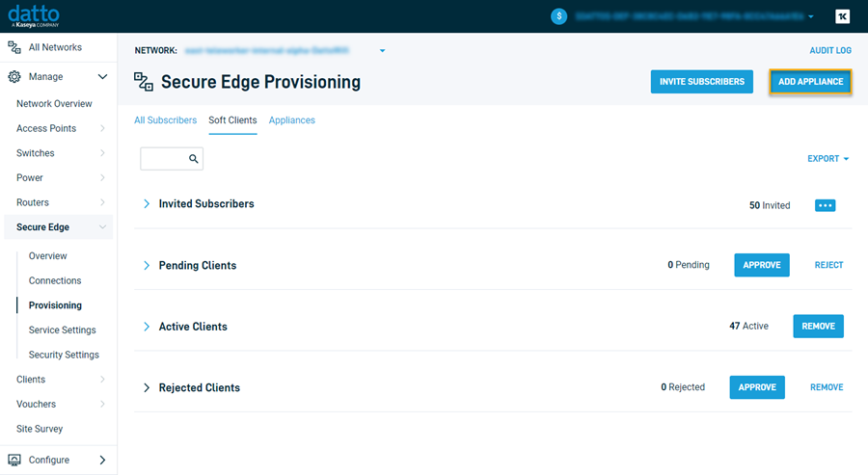868x475 pixels.
Task: Open the network selector dropdown arrow
Action: pyautogui.click(x=382, y=50)
